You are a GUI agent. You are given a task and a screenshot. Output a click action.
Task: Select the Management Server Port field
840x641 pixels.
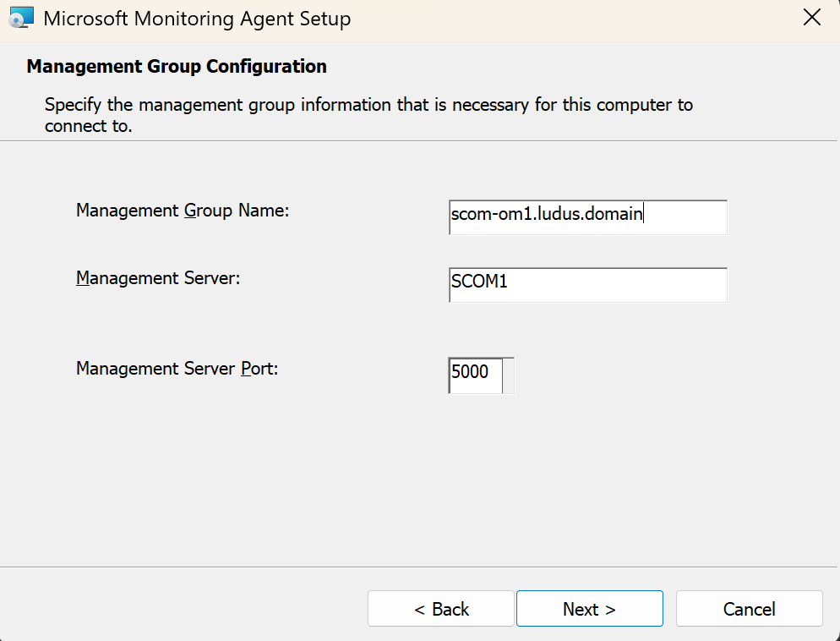click(475, 375)
